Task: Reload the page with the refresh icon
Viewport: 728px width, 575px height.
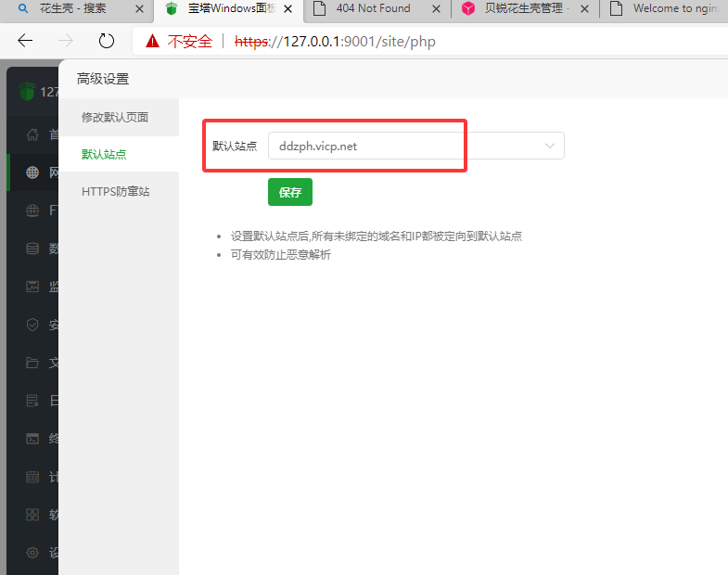Action: [x=107, y=41]
